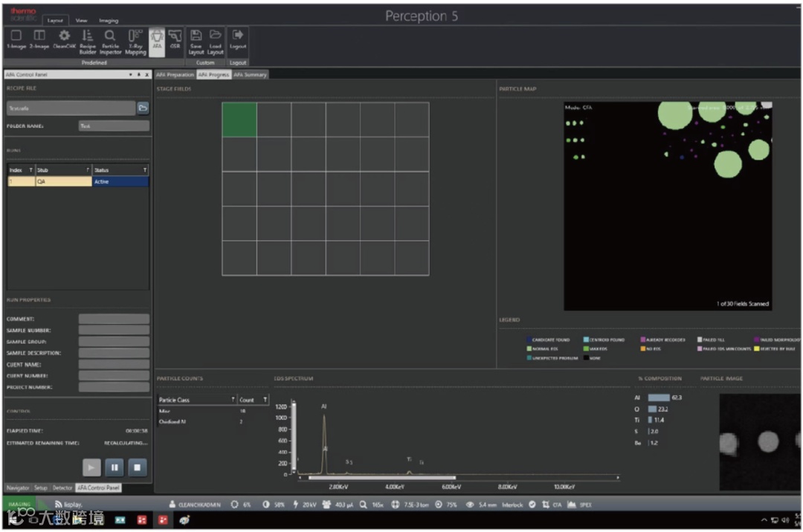803x532 pixels.
Task: Open the Particle Inspector
Action: pos(110,42)
